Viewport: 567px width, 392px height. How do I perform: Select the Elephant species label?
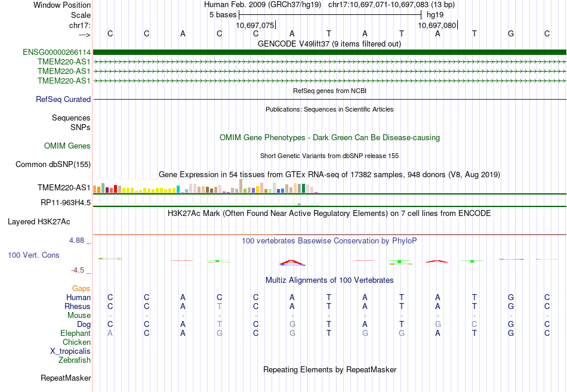(75, 333)
